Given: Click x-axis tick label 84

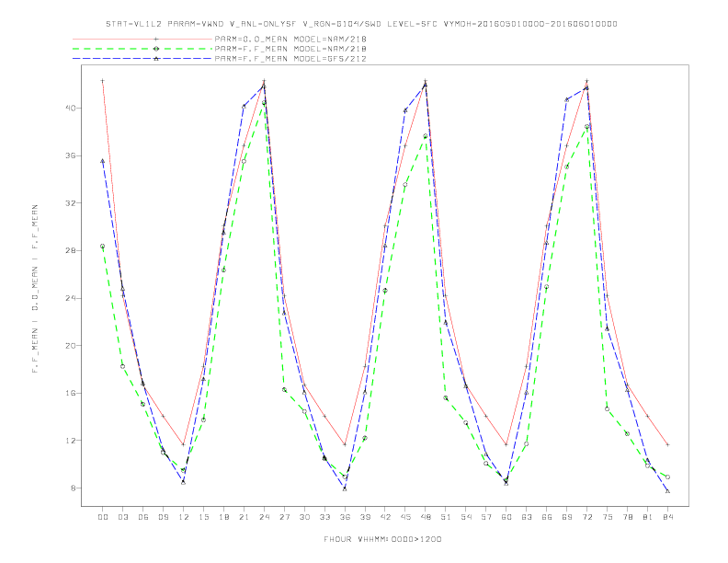Looking at the screenshot, I should 668,517.
